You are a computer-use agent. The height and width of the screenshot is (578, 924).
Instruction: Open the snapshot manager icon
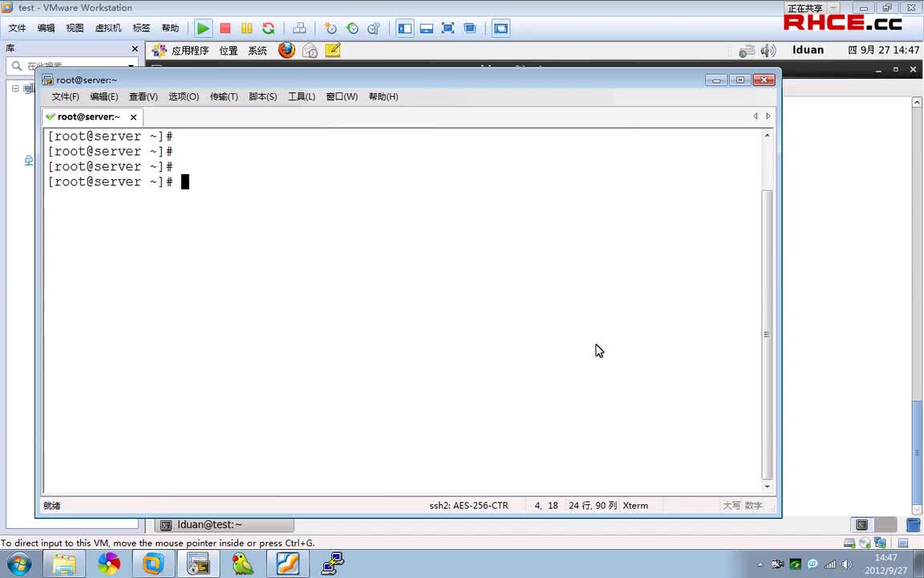tap(374, 28)
